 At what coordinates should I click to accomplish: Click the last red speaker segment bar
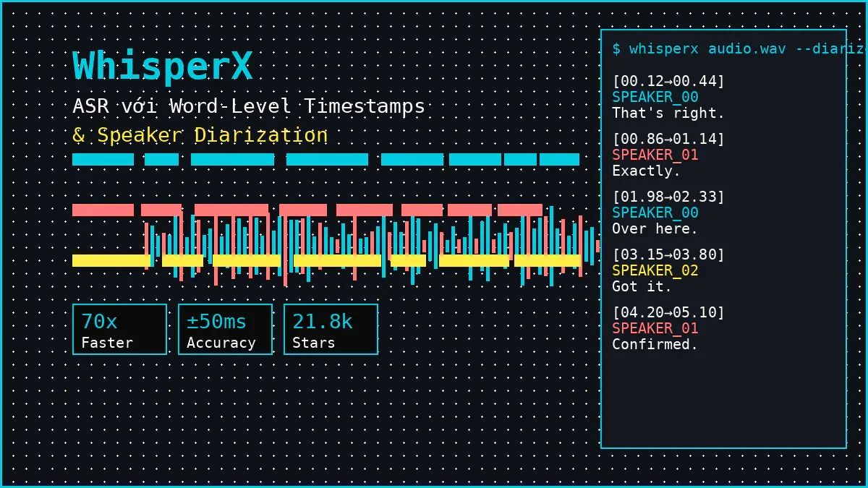(520, 210)
